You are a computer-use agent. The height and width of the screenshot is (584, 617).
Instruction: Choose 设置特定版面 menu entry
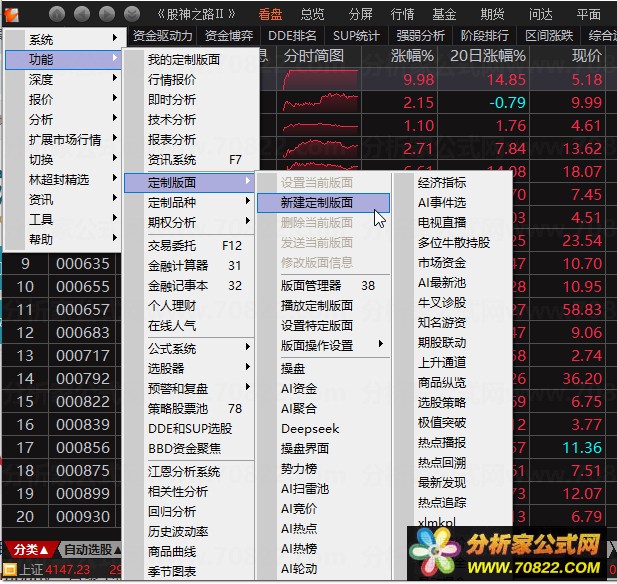(323, 326)
